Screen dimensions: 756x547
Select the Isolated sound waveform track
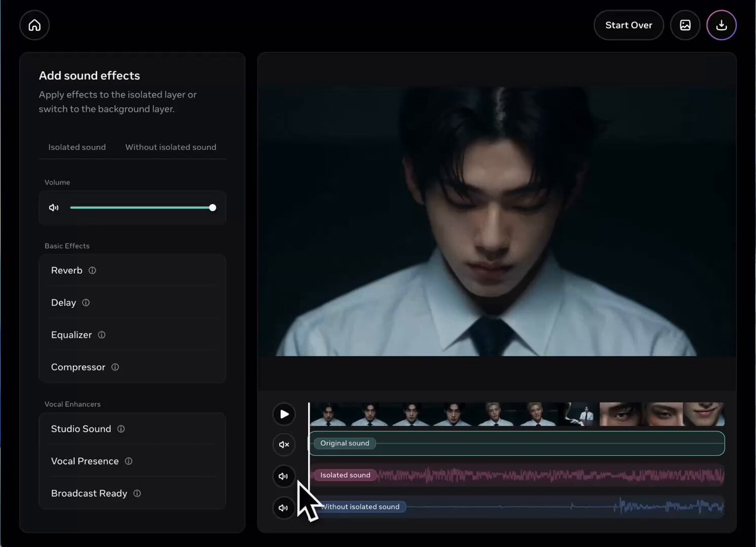tap(517, 475)
